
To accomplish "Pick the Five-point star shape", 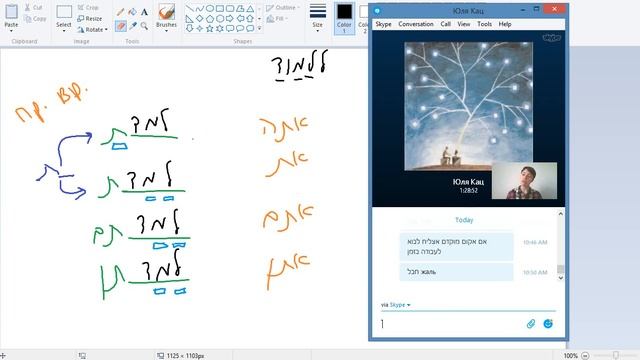I will click(x=210, y=28).
